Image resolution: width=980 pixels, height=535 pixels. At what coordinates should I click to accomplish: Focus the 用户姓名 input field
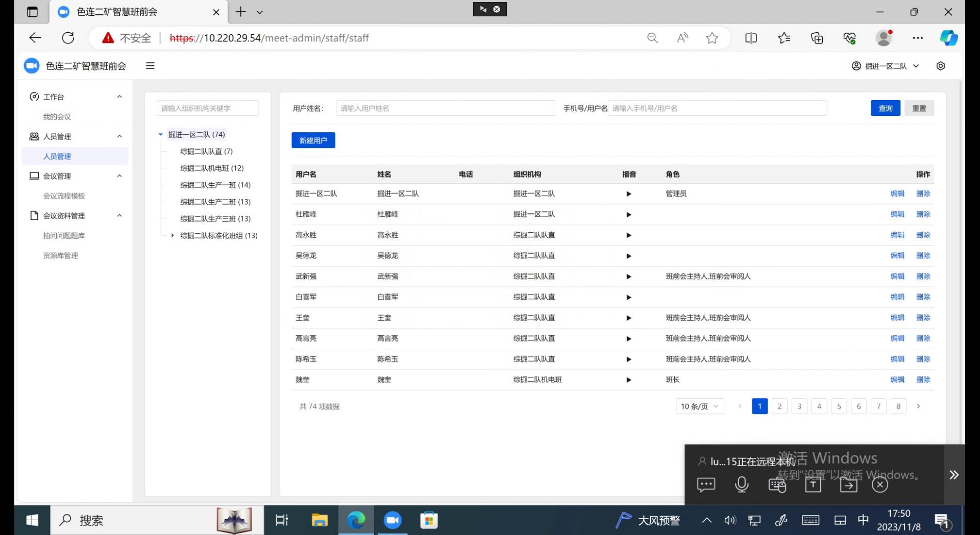(446, 108)
